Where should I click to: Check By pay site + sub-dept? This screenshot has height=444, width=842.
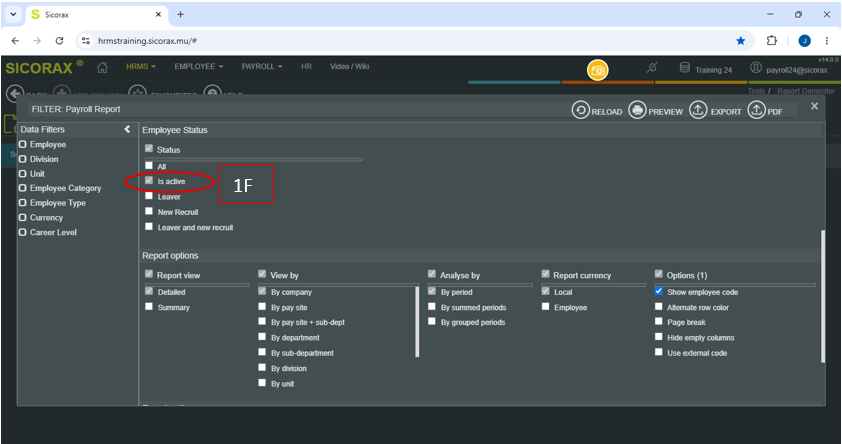262,321
